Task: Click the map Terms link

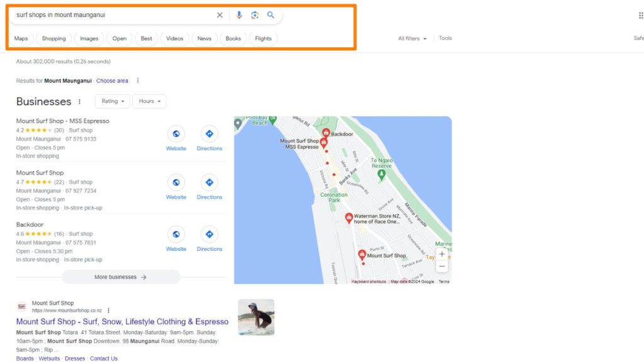Action: [x=444, y=282]
